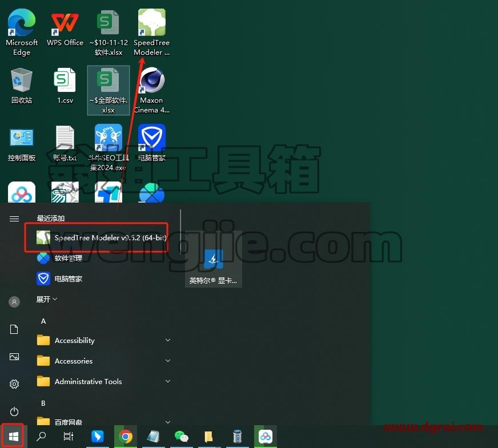498x448 pixels.
Task: Expand the Administrative Tools folder chevron
Action: [168, 381]
